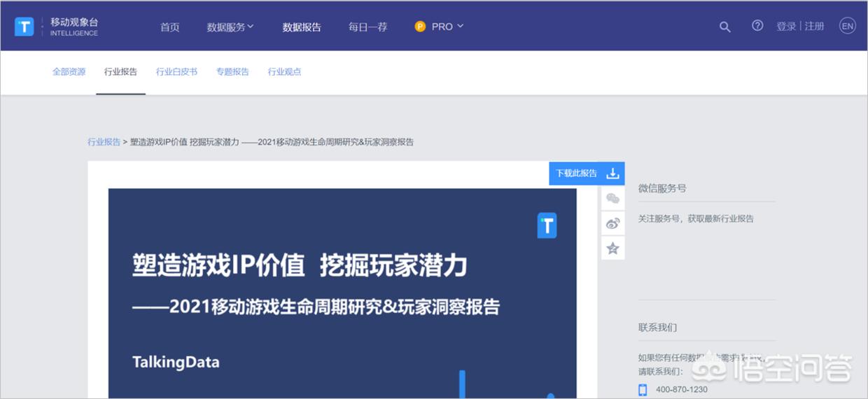Select the 行业白皮书 tab
This screenshot has width=868, height=399.
pos(176,71)
